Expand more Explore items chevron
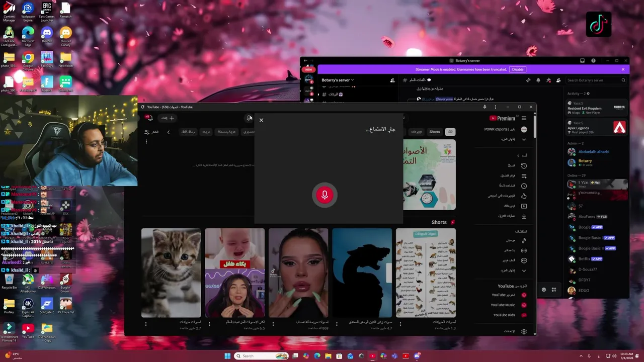644x362 pixels. click(x=524, y=270)
